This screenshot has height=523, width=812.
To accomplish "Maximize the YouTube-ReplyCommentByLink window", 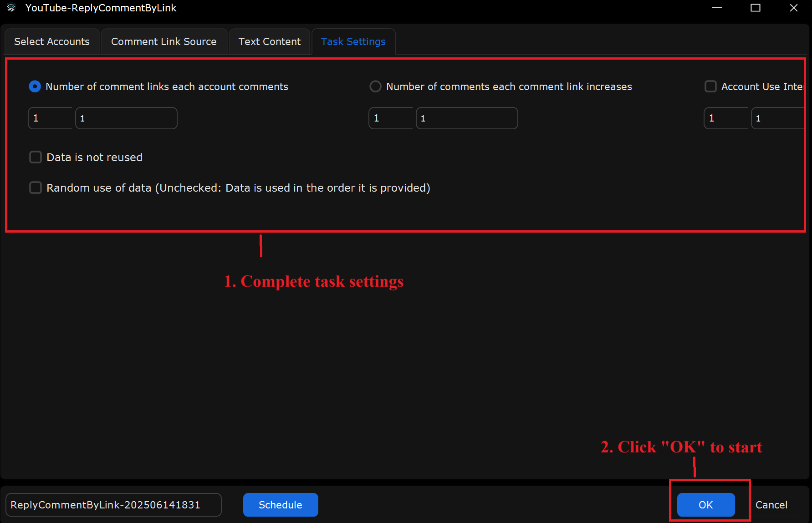I will click(x=756, y=8).
